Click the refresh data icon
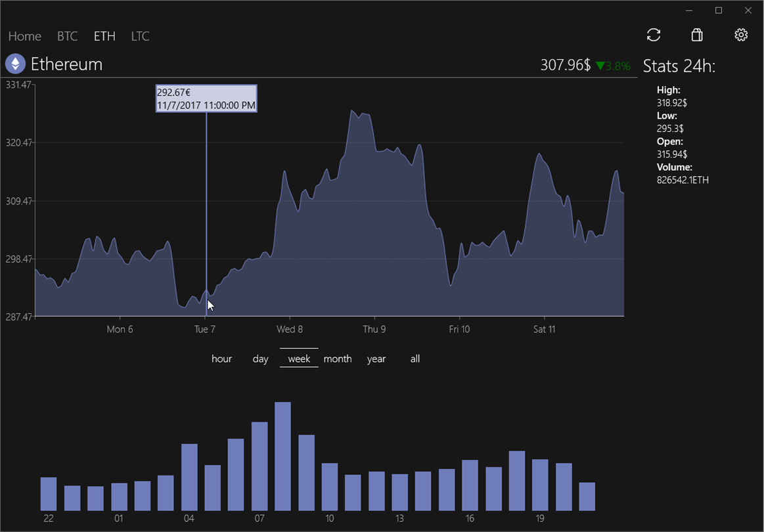 [653, 35]
